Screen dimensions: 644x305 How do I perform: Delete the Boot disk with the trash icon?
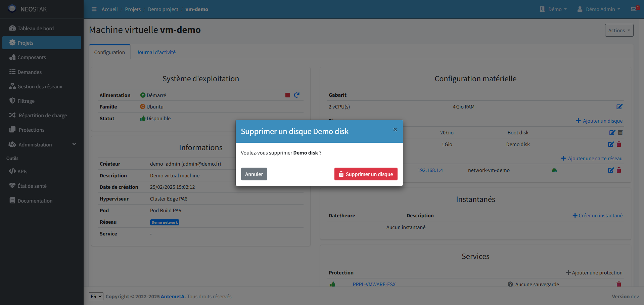(x=620, y=132)
